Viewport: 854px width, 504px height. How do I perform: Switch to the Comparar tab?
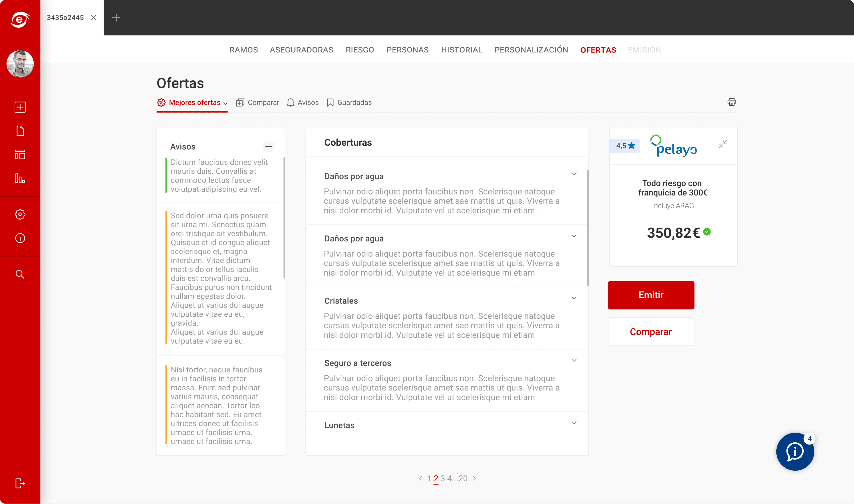coord(258,102)
